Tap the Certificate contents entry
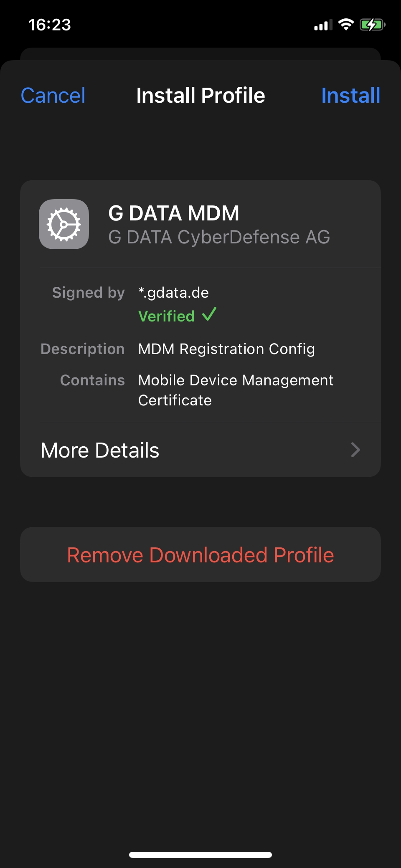Screen dimensions: 401x868 click(175, 400)
